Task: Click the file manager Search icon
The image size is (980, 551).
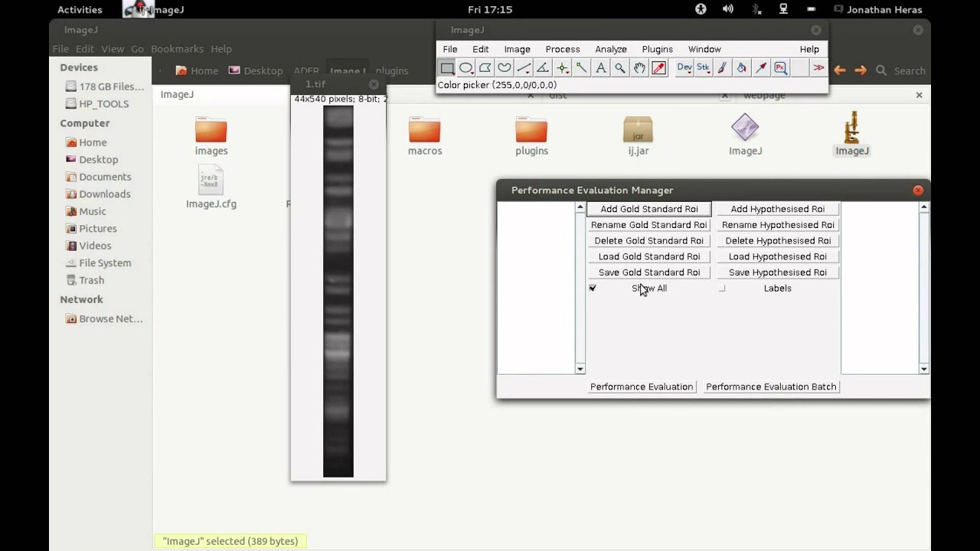Action: (881, 70)
